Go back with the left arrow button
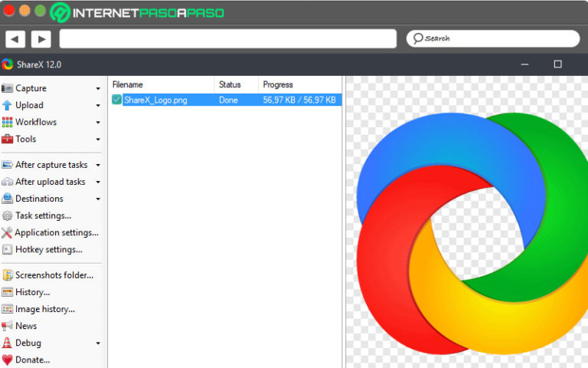 (15, 38)
